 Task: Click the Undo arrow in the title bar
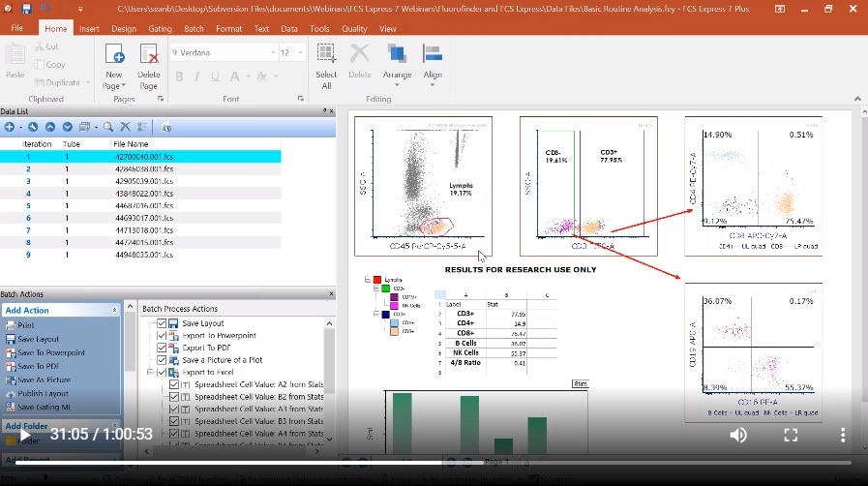[x=45, y=9]
